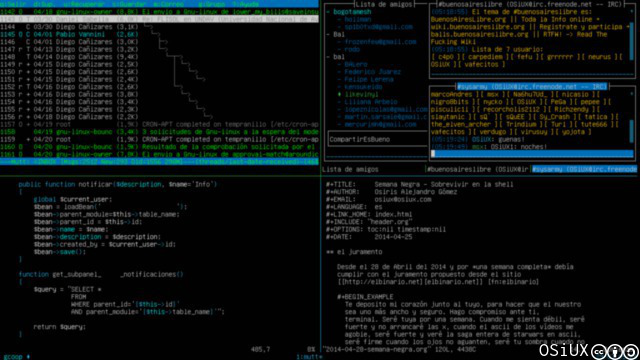The height and width of the screenshot is (360, 640).
Task: Click the CompartirEsBueno status field
Action: click(377, 139)
